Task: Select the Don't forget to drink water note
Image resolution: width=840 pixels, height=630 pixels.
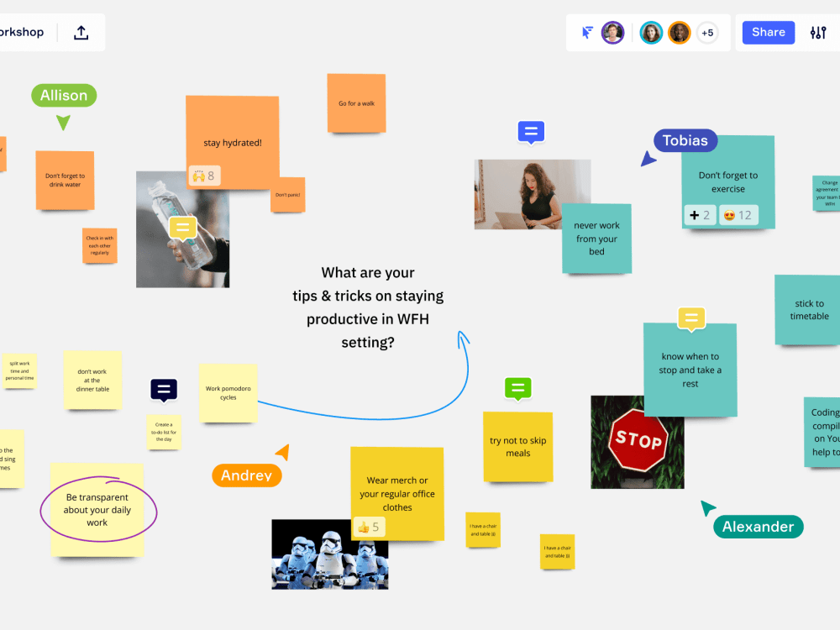Action: point(65,180)
